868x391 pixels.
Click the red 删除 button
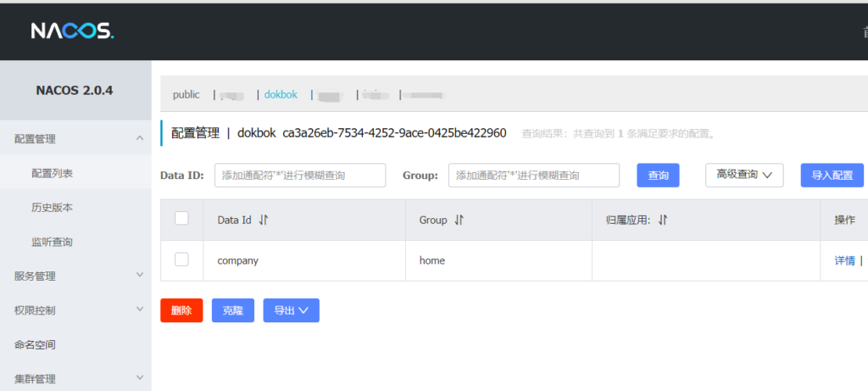(x=181, y=310)
